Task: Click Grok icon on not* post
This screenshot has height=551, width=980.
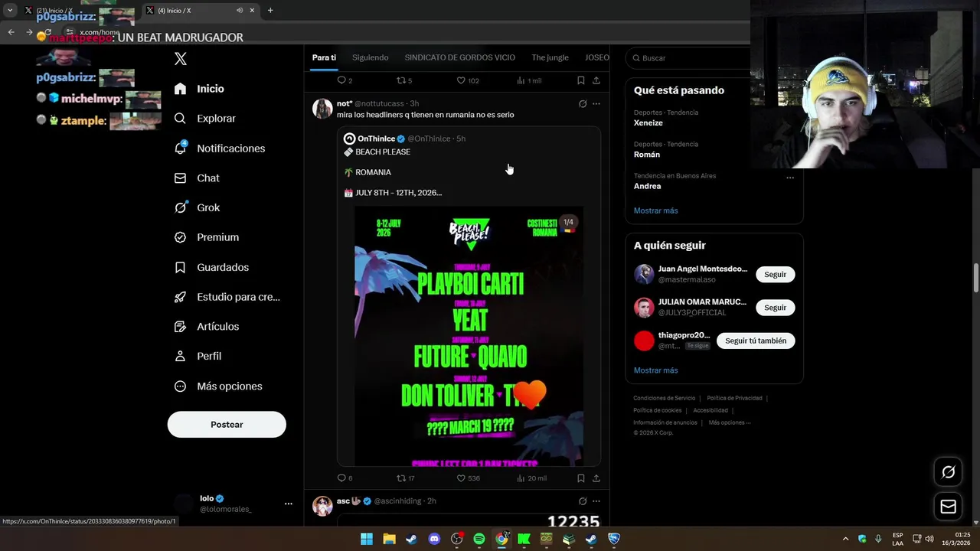Action: [x=582, y=104]
